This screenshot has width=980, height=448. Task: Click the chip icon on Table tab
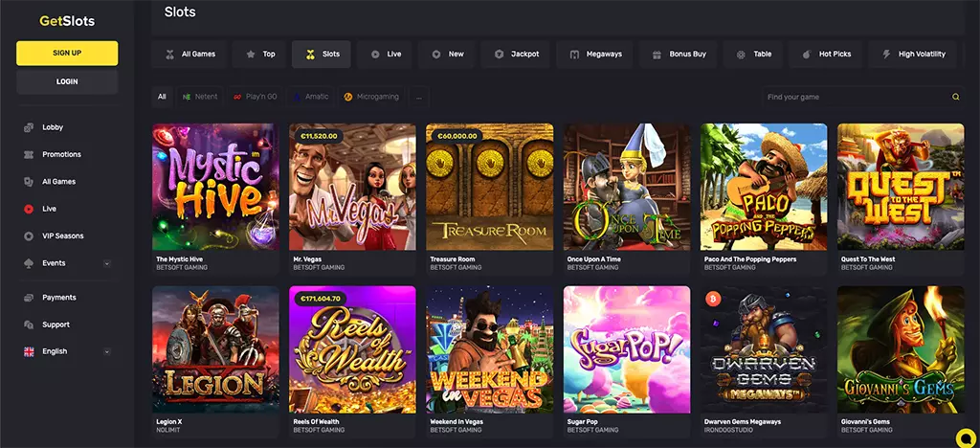point(741,55)
